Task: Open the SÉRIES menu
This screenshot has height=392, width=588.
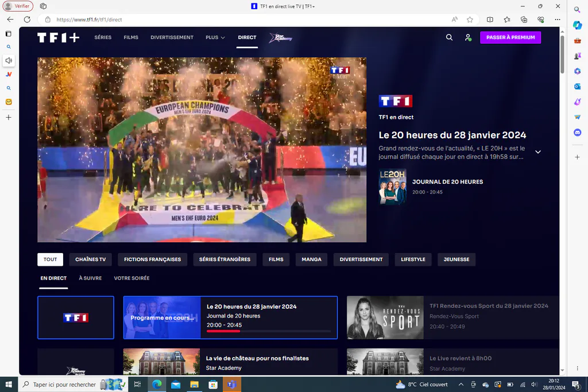Action: (x=103, y=37)
